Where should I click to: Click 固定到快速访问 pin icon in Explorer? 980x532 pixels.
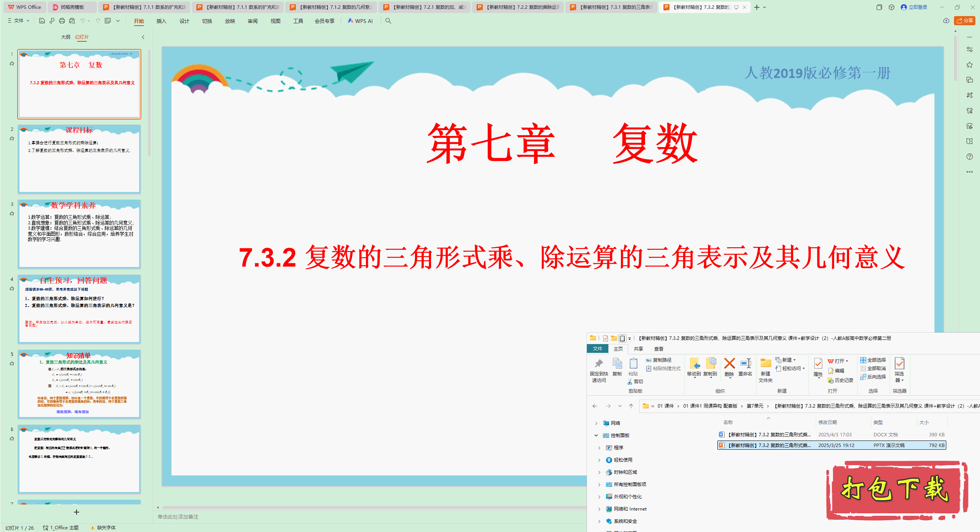[x=599, y=364]
